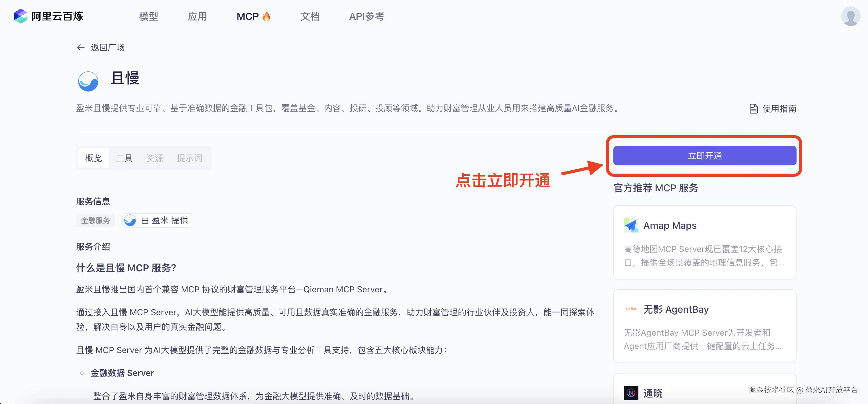This screenshot has width=868, height=404.
Task: Click the MCP fire icon in navigation
Action: 266,16
